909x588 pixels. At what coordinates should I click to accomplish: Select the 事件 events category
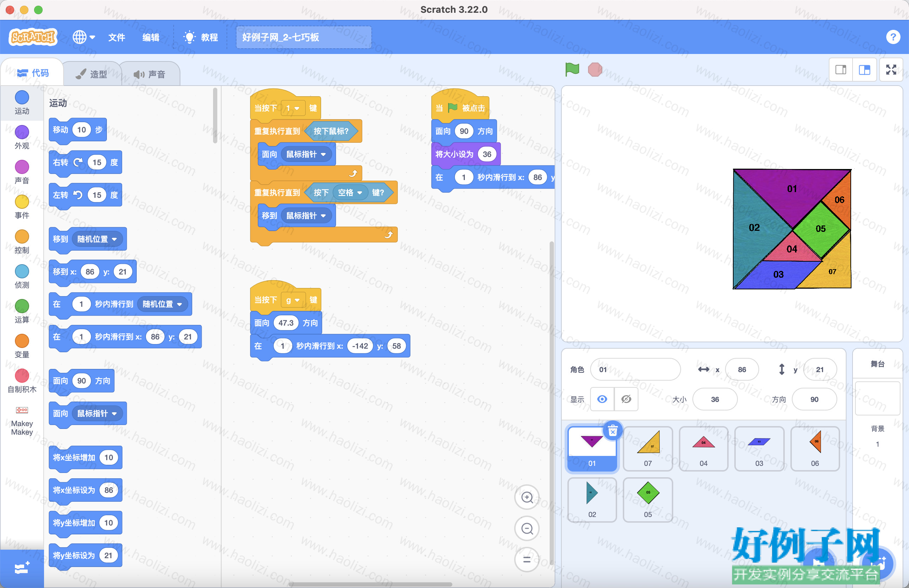(x=22, y=207)
